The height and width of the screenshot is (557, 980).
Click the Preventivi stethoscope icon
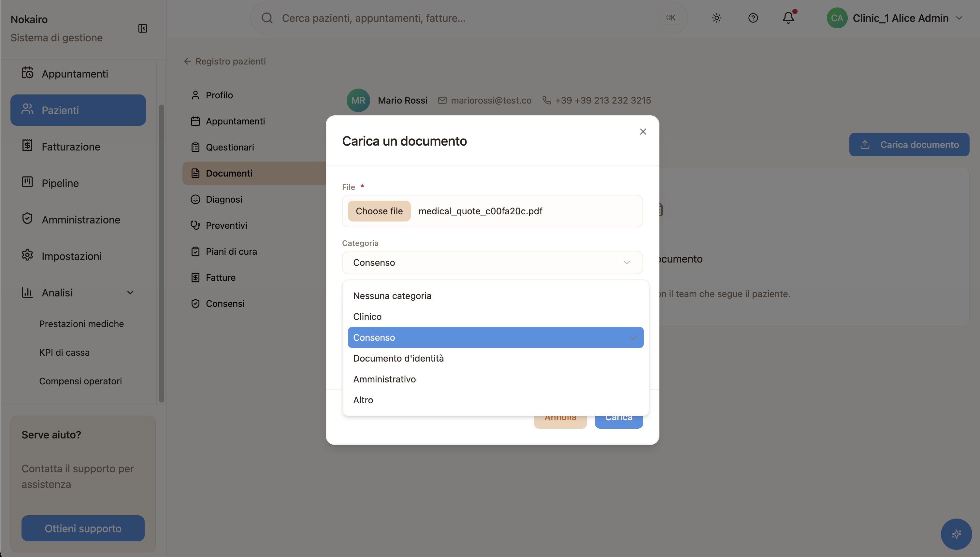click(x=195, y=225)
